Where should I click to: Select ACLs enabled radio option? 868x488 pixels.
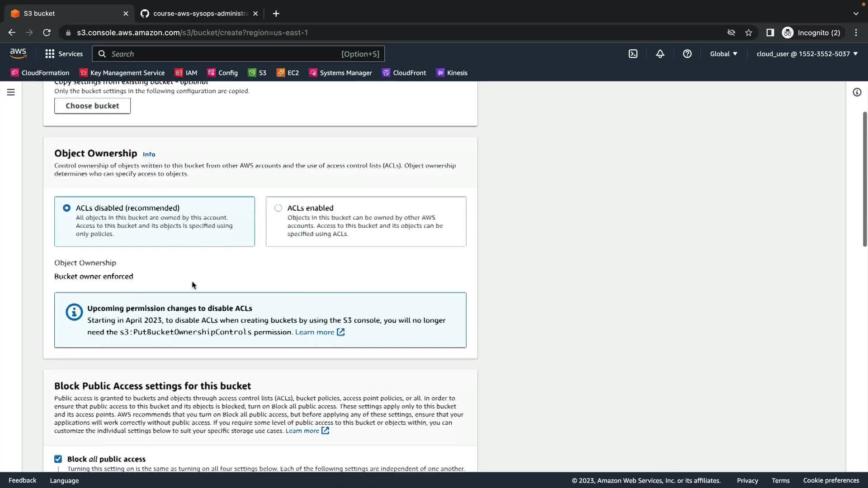pos(278,208)
